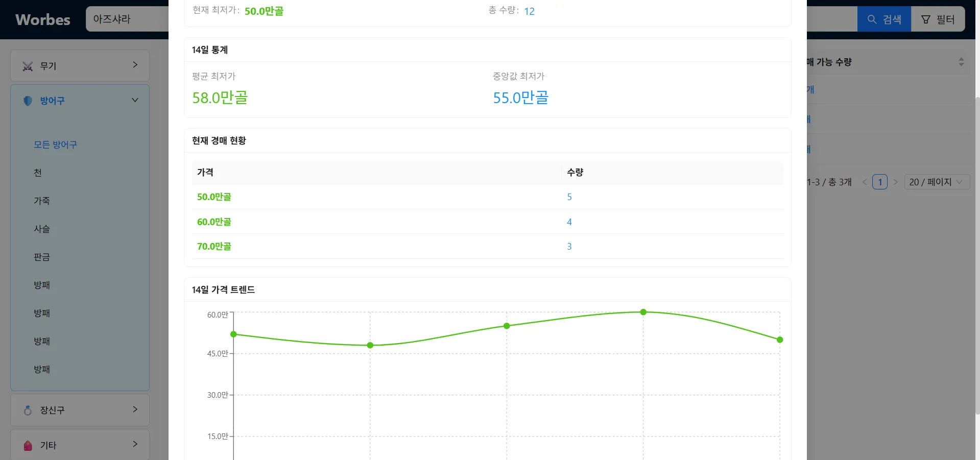This screenshot has height=460, width=980.
Task: Click the 14일 통계 section title
Action: [x=210, y=50]
